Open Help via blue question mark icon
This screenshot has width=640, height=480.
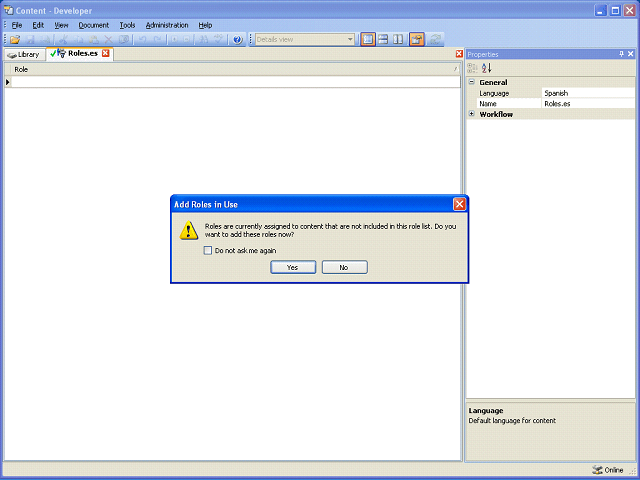point(238,40)
